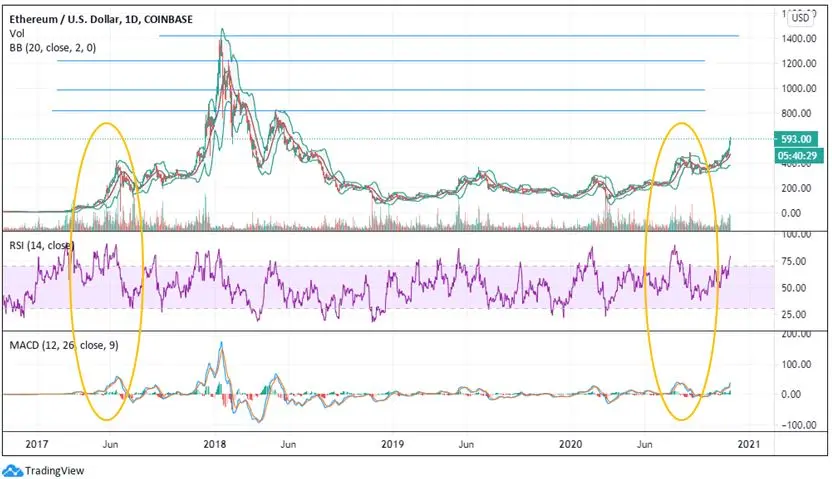Image resolution: width=832 pixels, height=479 pixels.
Task: Click the 2019 time axis label
Action: pyautogui.click(x=393, y=444)
